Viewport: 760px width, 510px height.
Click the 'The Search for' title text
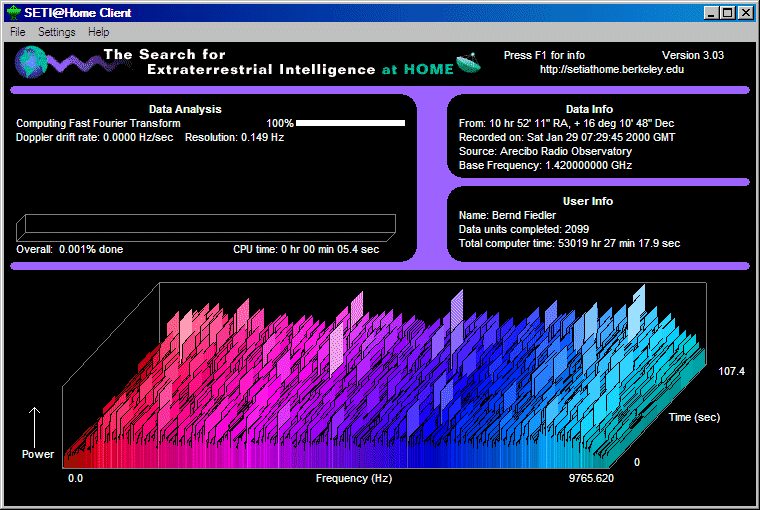coord(164,54)
